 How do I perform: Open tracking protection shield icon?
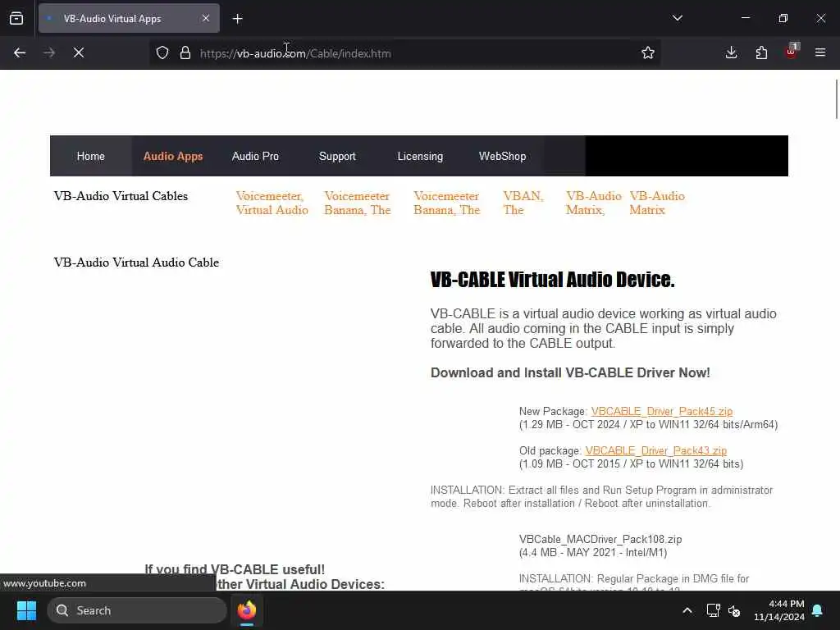(162, 52)
